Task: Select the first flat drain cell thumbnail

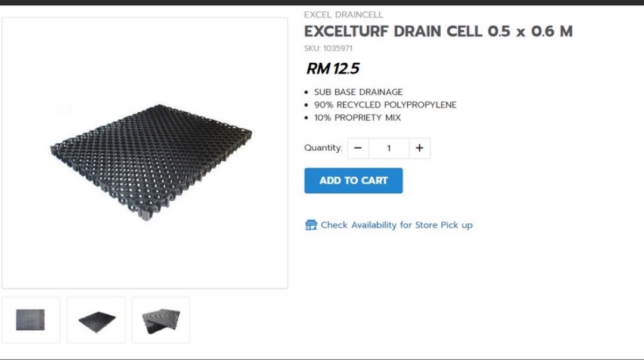Action: coord(32,320)
